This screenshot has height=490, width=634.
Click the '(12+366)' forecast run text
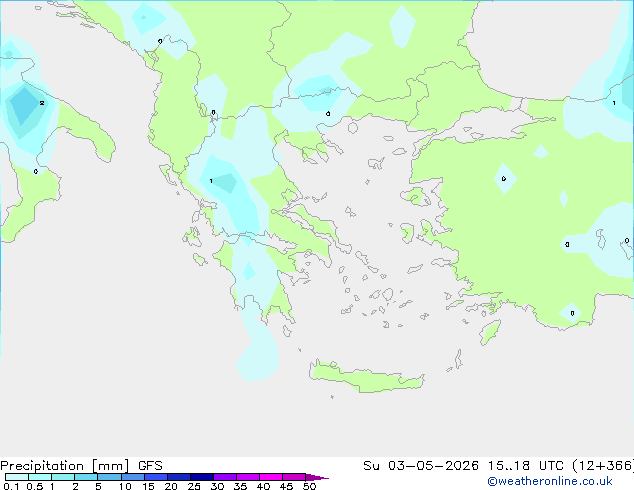(603, 466)
